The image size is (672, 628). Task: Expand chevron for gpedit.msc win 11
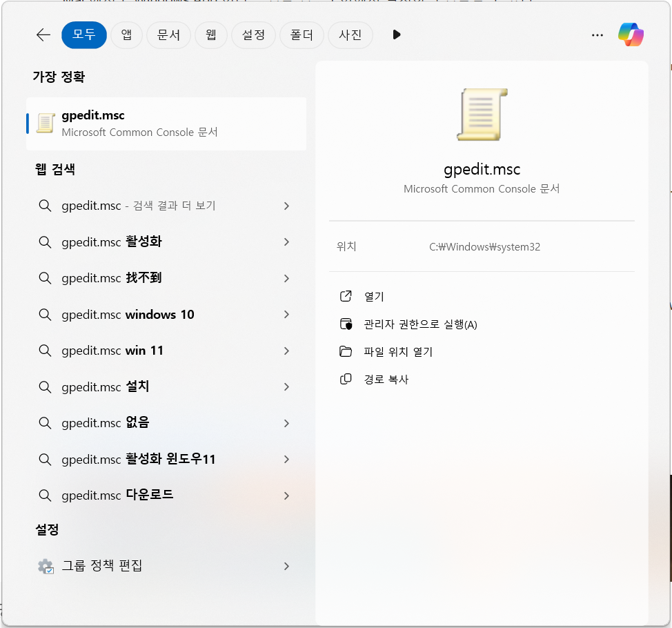click(x=286, y=351)
